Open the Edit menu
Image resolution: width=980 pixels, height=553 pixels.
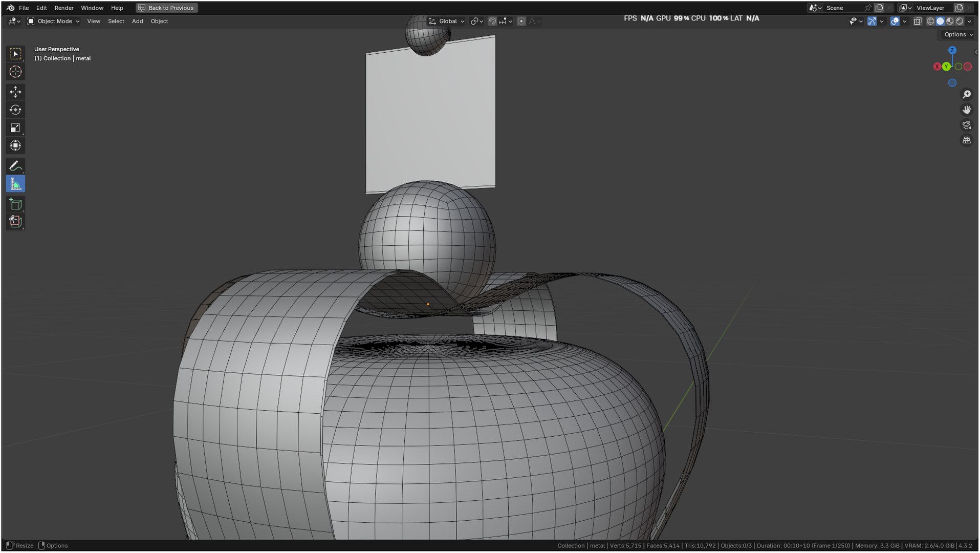41,8
